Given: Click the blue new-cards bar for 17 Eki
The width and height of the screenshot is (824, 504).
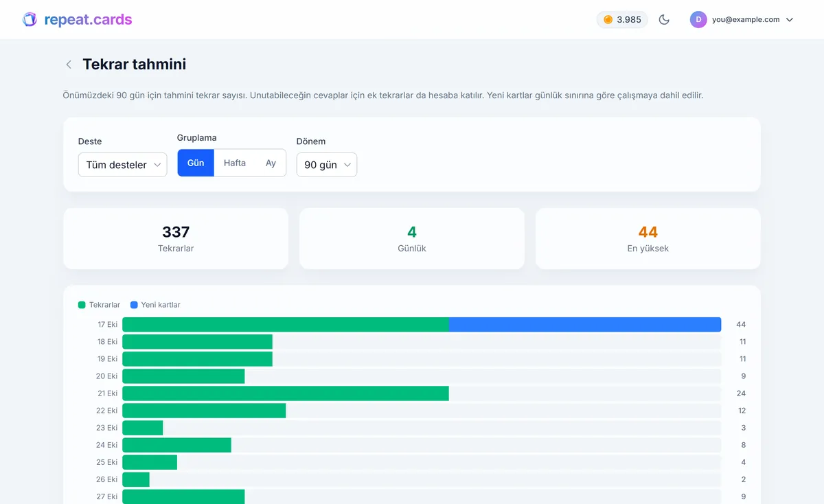Looking at the screenshot, I should (585, 324).
